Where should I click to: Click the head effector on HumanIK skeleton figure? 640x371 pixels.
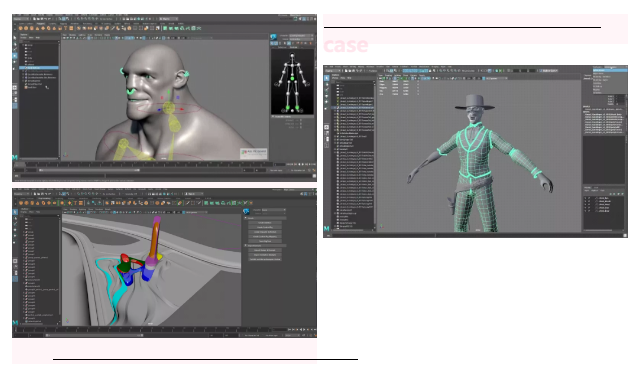[x=292, y=55]
